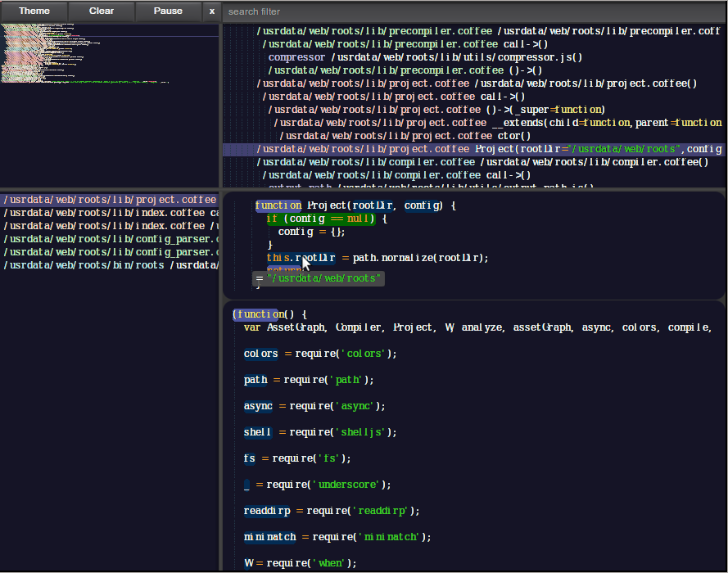Click the rootDir parameter in Project signature

pyautogui.click(x=372, y=205)
